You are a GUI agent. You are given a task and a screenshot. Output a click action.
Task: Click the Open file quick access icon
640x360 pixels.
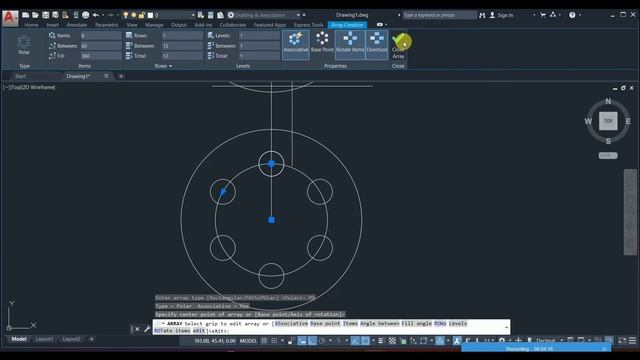click(x=36, y=15)
